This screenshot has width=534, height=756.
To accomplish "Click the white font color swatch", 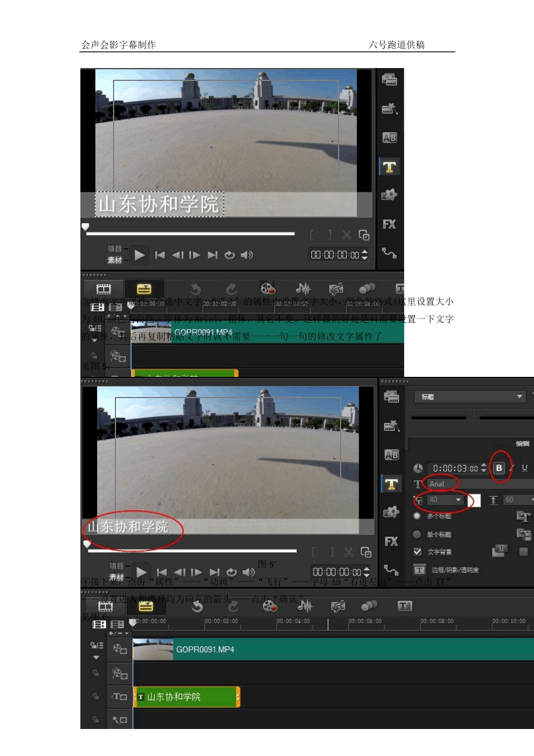I will (474, 501).
